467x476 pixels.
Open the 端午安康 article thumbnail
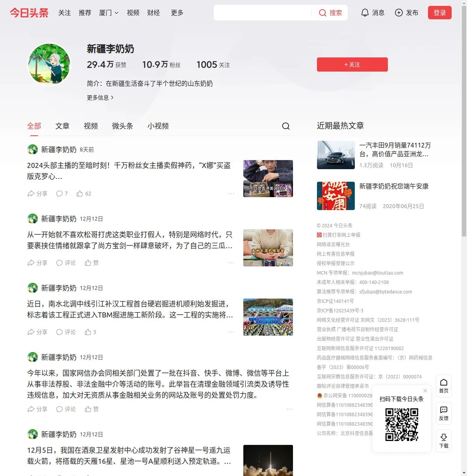tap(336, 196)
